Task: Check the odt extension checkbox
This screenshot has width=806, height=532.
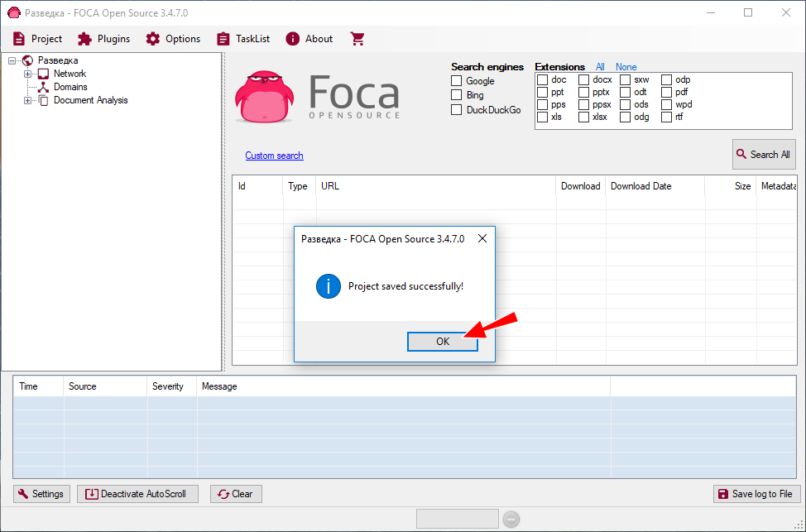Action: pyautogui.click(x=625, y=92)
